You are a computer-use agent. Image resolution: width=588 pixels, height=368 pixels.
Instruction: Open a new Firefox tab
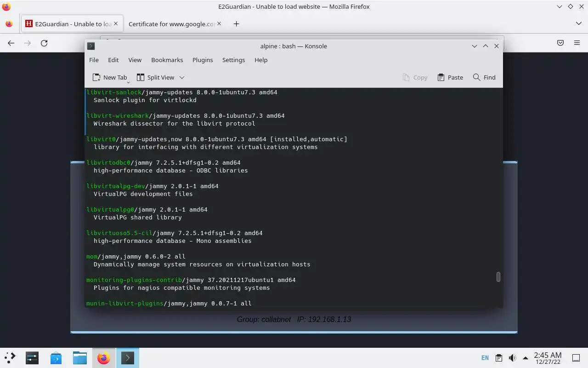[236, 24]
